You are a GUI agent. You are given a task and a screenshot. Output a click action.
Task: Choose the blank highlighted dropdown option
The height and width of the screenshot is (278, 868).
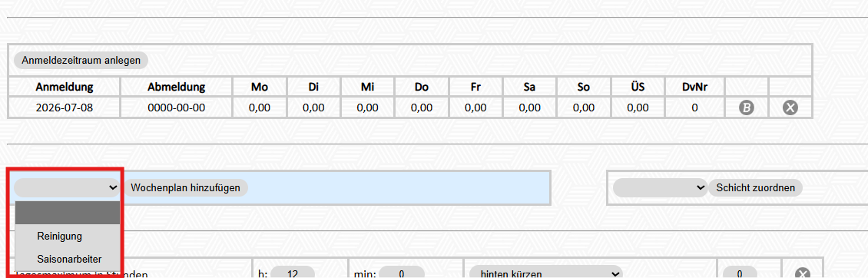[68, 213]
